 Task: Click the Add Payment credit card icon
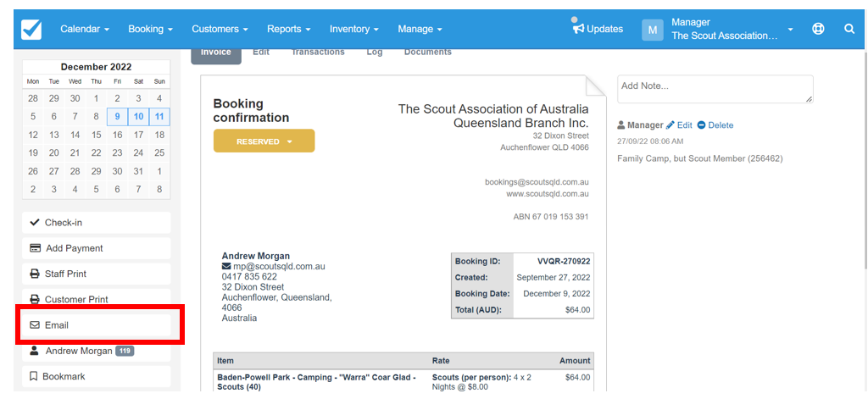coord(35,248)
